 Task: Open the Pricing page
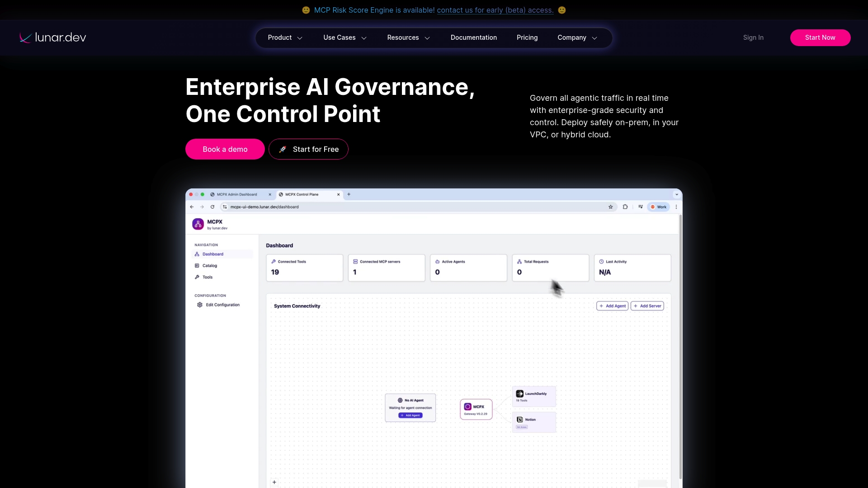click(527, 38)
